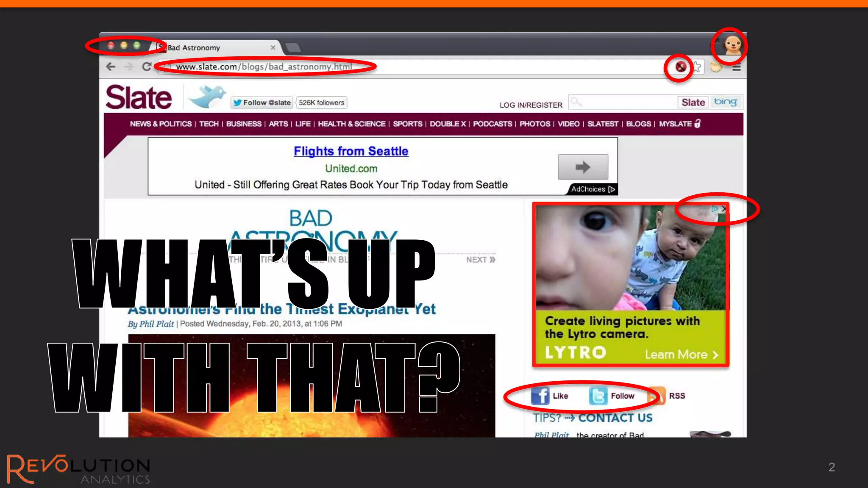Click the red blocker extension icon
Viewport: 868px width, 488px height.
[680, 67]
